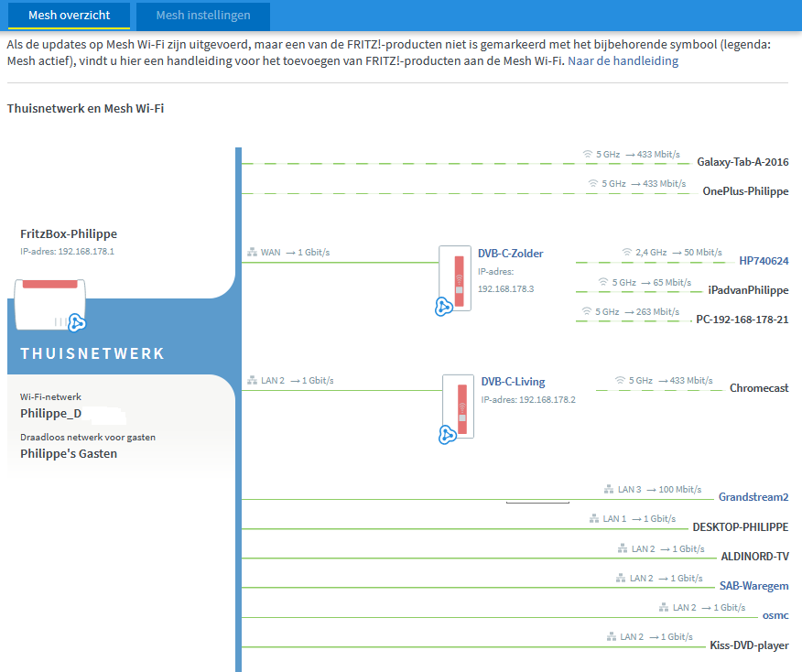
Task: Switch to the Mesh instellingen tab
Action: 202,16
